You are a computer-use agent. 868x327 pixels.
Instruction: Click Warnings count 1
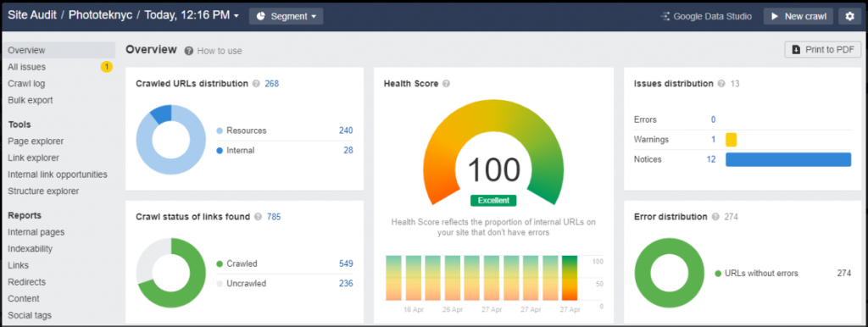(x=714, y=140)
